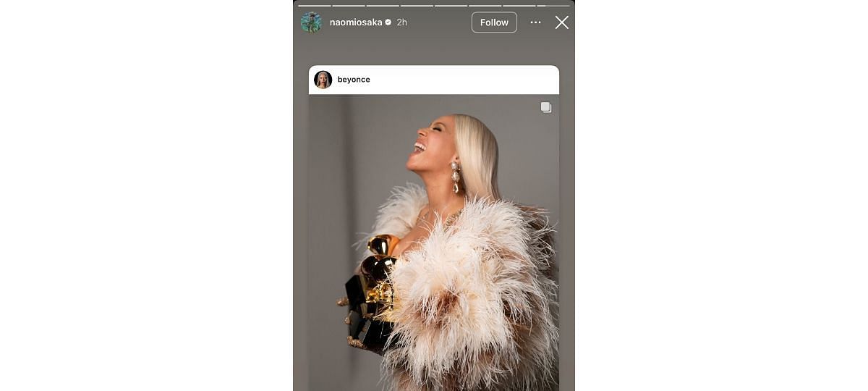Open the beyonce username link
This screenshot has height=391, width=868.
coord(354,80)
